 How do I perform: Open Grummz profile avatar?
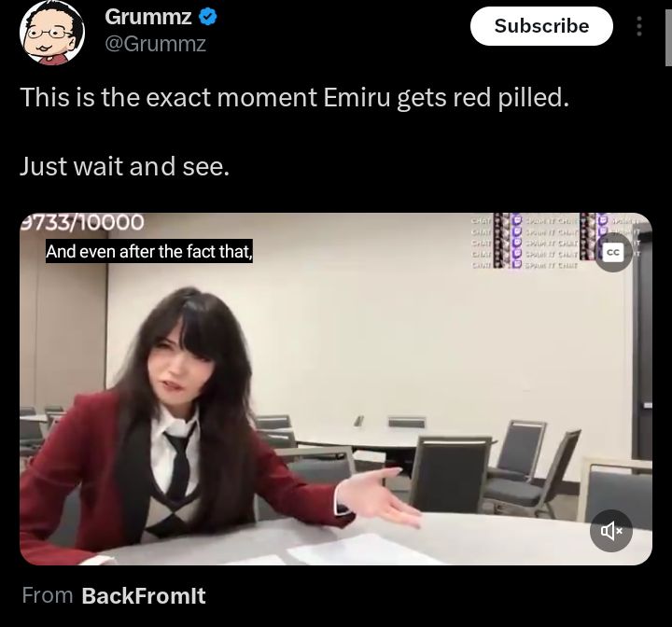pos(52,33)
